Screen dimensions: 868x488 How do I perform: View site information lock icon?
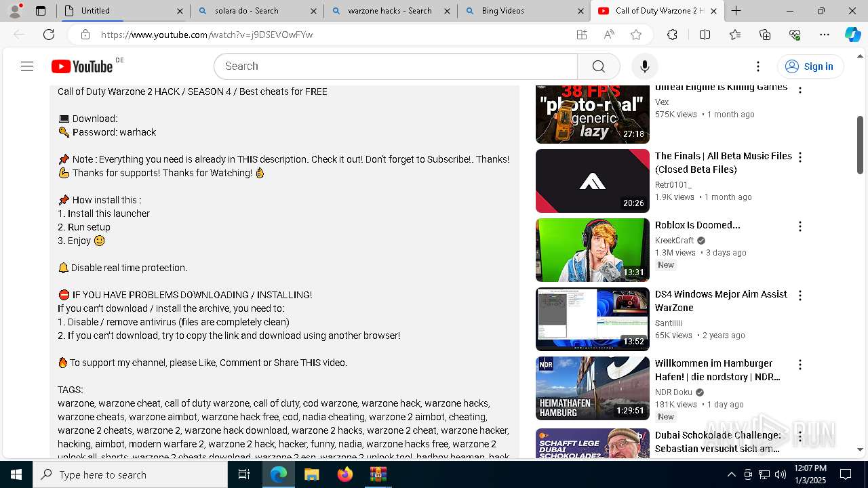click(x=85, y=35)
